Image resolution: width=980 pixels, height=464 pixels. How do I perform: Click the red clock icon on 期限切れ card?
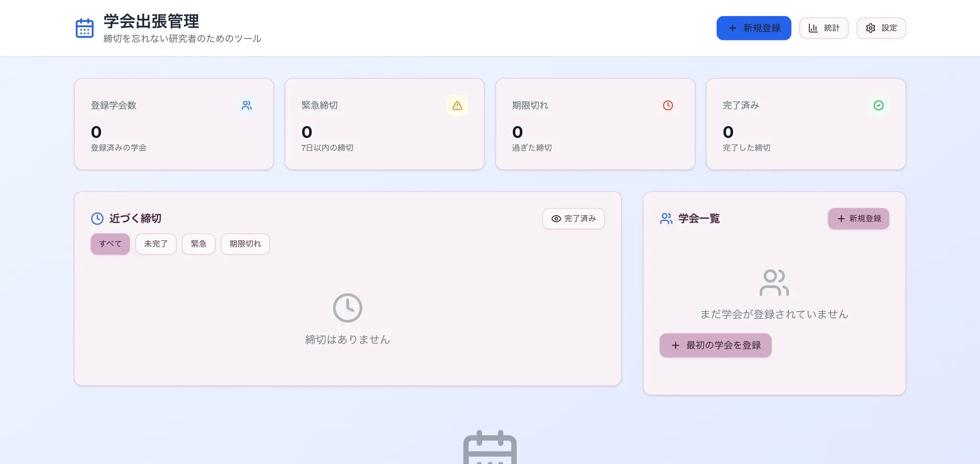668,105
